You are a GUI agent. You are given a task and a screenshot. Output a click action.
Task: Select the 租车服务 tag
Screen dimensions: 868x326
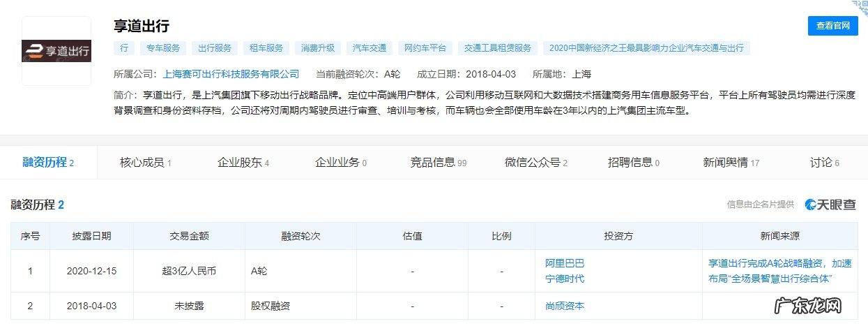(x=266, y=48)
